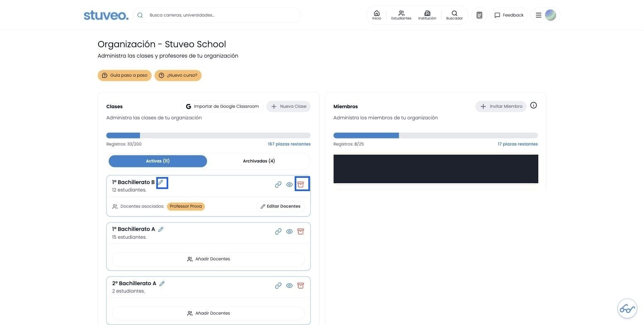Open Inicio home icon
The height and width of the screenshot is (325, 644).
(x=376, y=15)
